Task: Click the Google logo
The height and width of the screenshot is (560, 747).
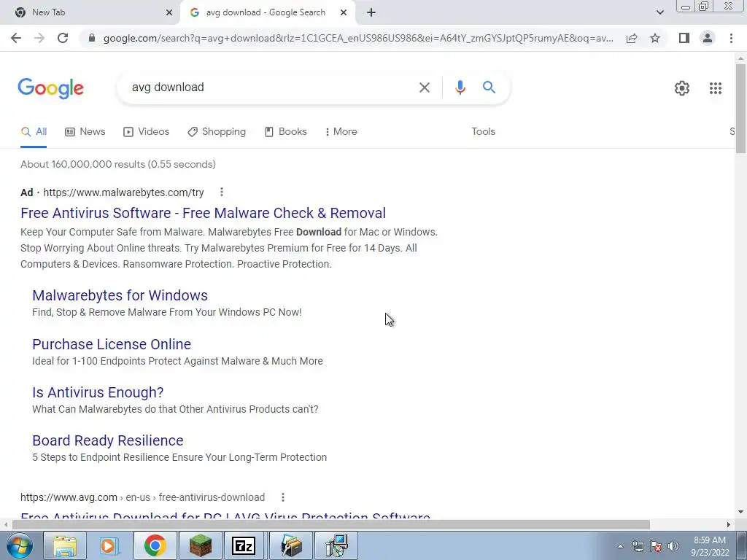Action: coord(51,88)
